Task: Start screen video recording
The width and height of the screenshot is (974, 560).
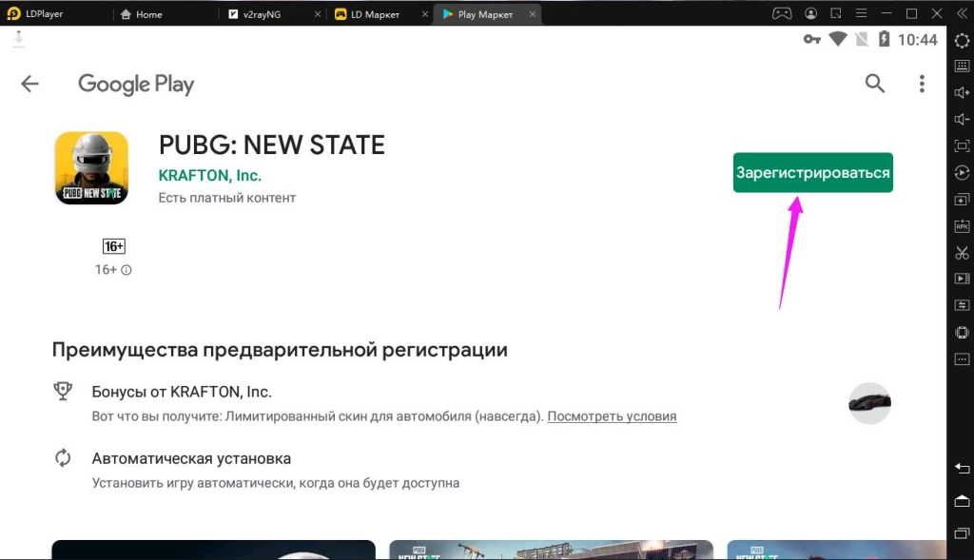Action: click(962, 279)
